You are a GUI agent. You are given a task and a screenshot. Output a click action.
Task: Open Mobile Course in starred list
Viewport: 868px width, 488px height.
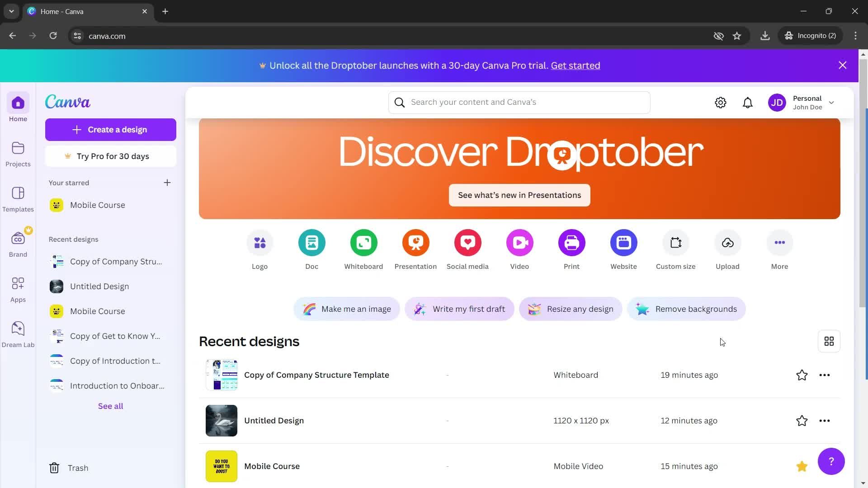click(x=111, y=205)
